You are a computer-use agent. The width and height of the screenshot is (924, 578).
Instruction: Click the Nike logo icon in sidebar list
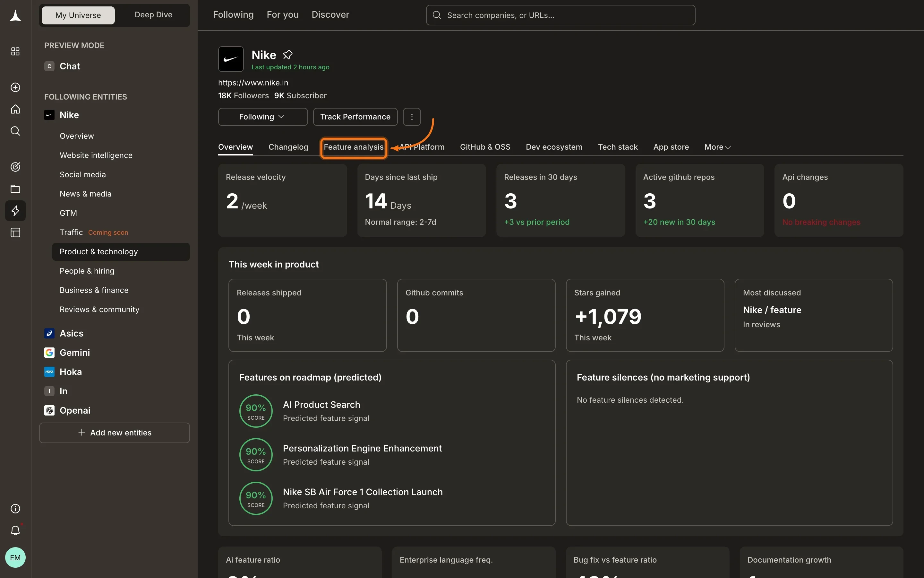pyautogui.click(x=49, y=115)
